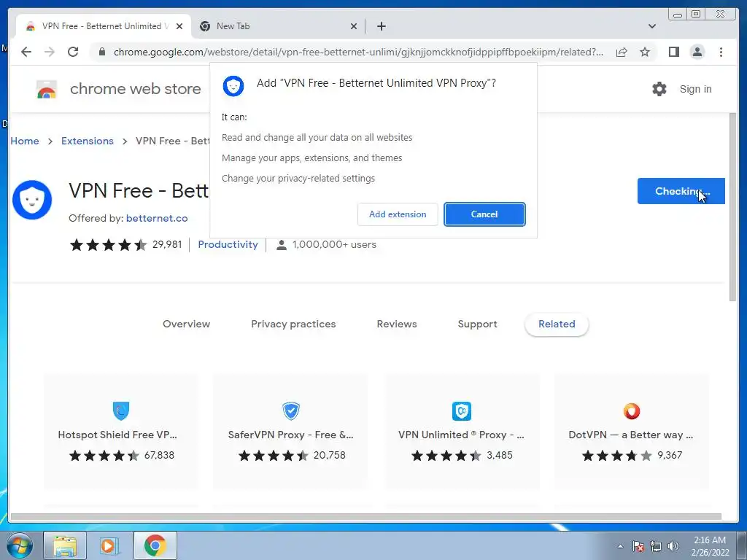Click the 1,000,000+ users text
This screenshot has height=560, width=747.
(334, 244)
